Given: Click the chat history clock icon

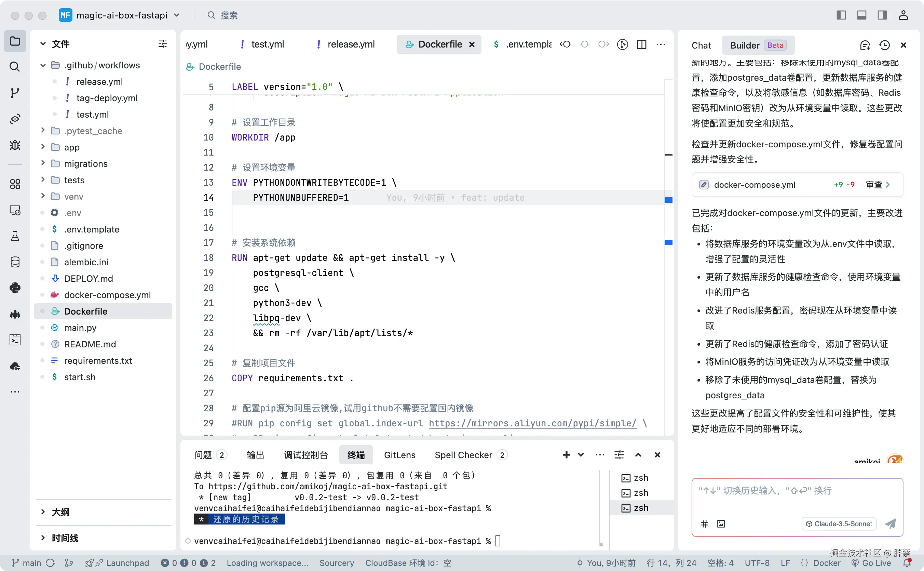Looking at the screenshot, I should (x=884, y=45).
